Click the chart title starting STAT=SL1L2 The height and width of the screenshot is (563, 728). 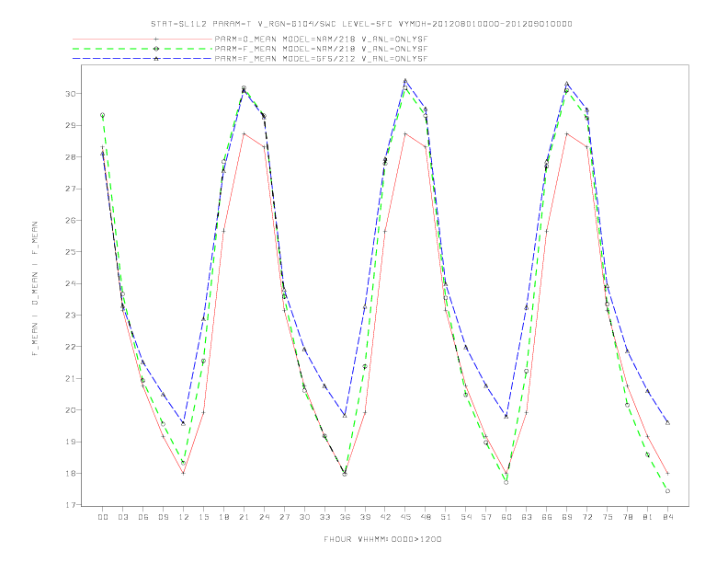pyautogui.click(x=361, y=24)
